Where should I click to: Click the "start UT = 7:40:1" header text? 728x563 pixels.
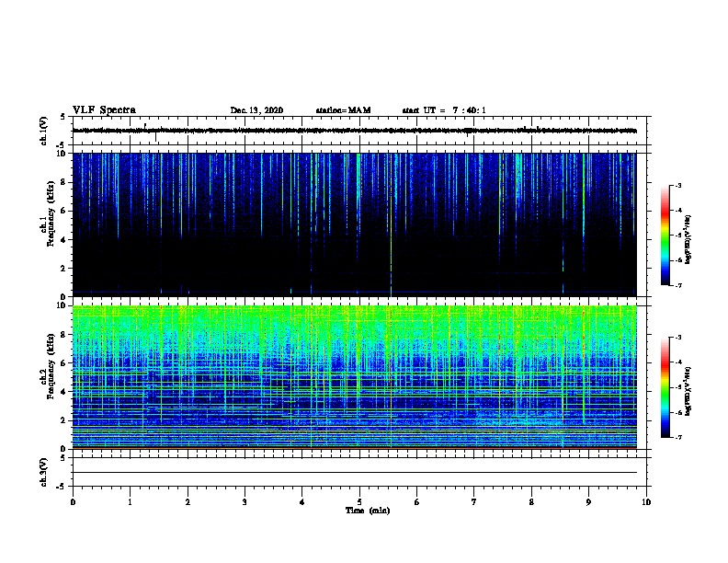point(444,110)
